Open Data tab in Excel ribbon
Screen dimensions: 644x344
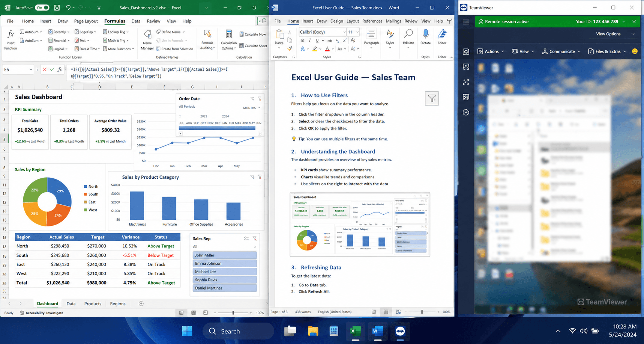(x=136, y=21)
